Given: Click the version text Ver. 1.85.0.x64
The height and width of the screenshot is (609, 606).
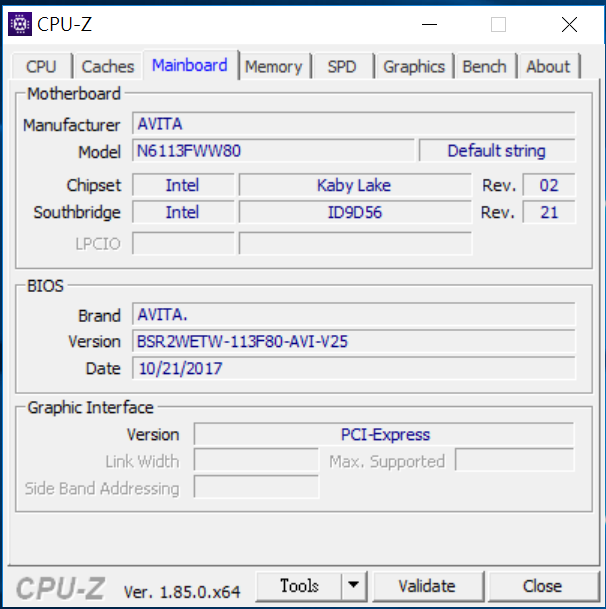Looking at the screenshot, I should click(x=182, y=592).
